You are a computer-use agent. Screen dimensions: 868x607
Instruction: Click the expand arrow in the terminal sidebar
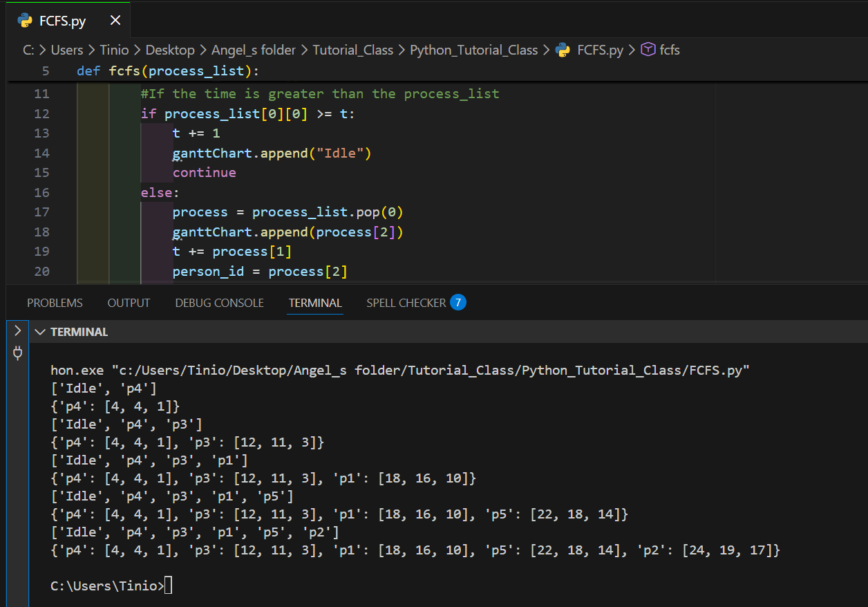[17, 330]
